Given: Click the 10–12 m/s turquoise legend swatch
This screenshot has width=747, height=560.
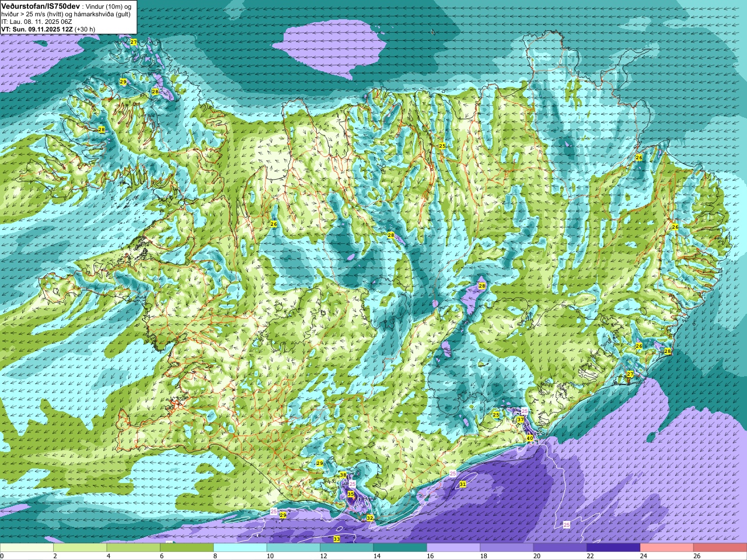Looking at the screenshot, I should (294, 548).
